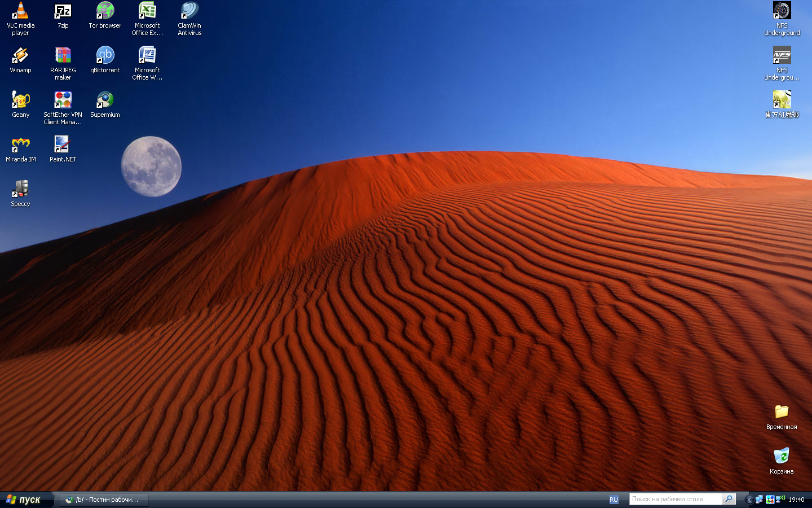812x508 pixels.
Task: Focus the Поиск на рабочем столе search field
Action: (676, 499)
